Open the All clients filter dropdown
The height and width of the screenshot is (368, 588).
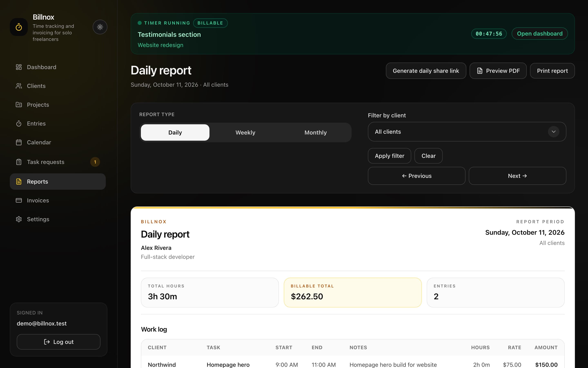pyautogui.click(x=467, y=132)
